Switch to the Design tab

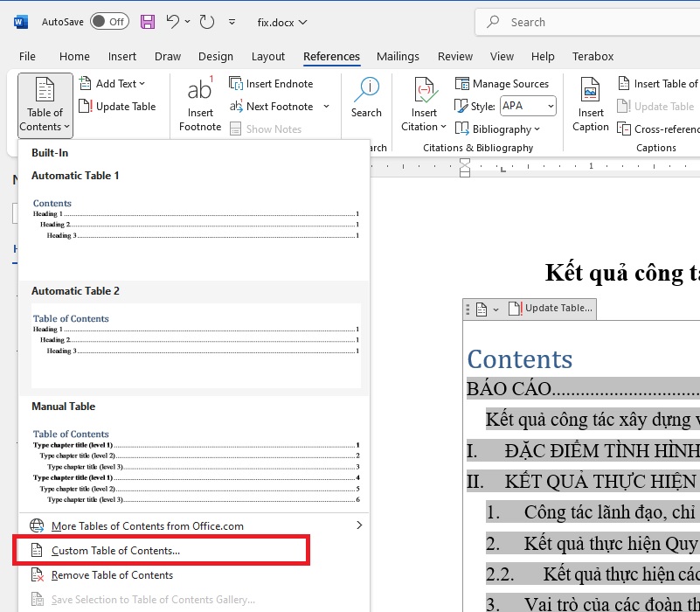tap(216, 56)
